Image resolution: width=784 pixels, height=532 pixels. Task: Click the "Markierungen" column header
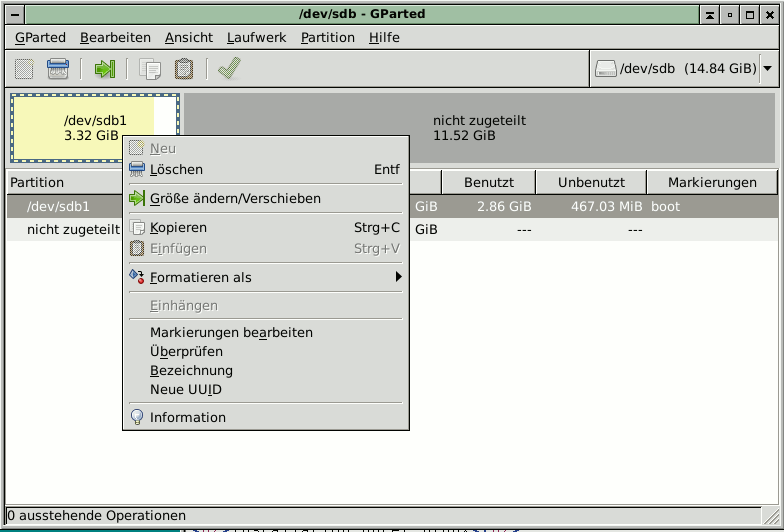click(712, 183)
